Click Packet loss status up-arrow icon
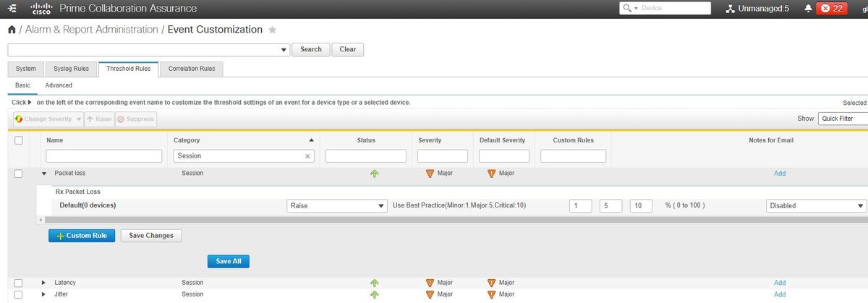This screenshot has width=868, height=303. tap(374, 174)
